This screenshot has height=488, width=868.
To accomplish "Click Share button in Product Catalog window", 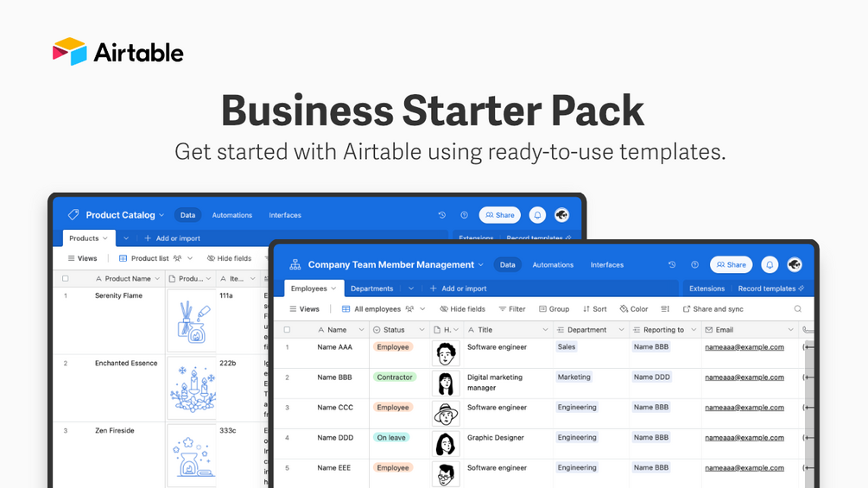I will pyautogui.click(x=499, y=215).
